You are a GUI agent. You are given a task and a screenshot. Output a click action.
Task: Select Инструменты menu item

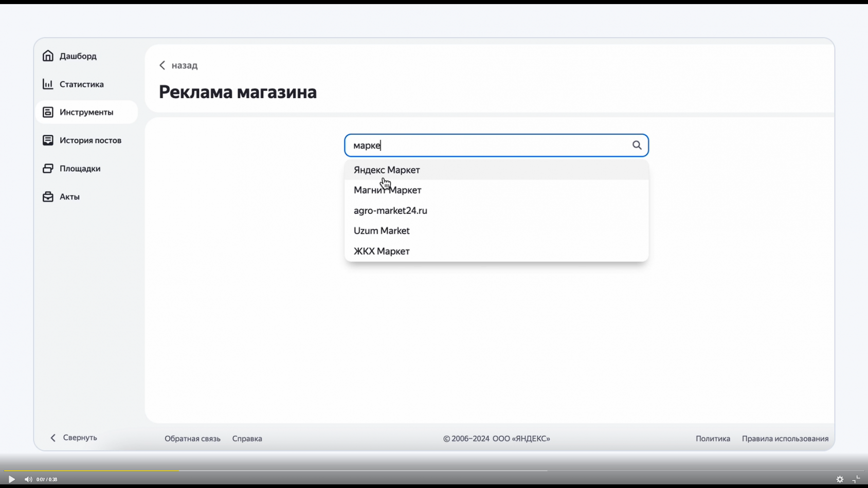[87, 112]
